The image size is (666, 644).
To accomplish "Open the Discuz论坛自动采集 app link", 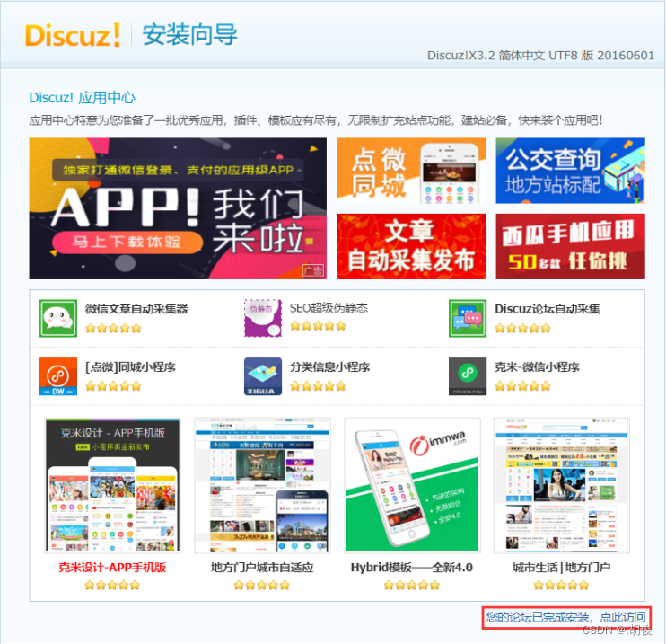I will pyautogui.click(x=548, y=309).
